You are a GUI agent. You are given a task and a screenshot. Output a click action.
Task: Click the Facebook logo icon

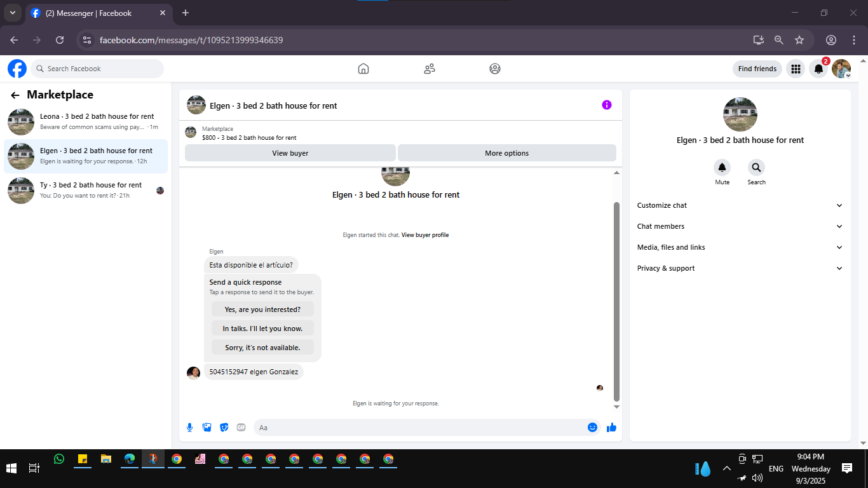17,69
